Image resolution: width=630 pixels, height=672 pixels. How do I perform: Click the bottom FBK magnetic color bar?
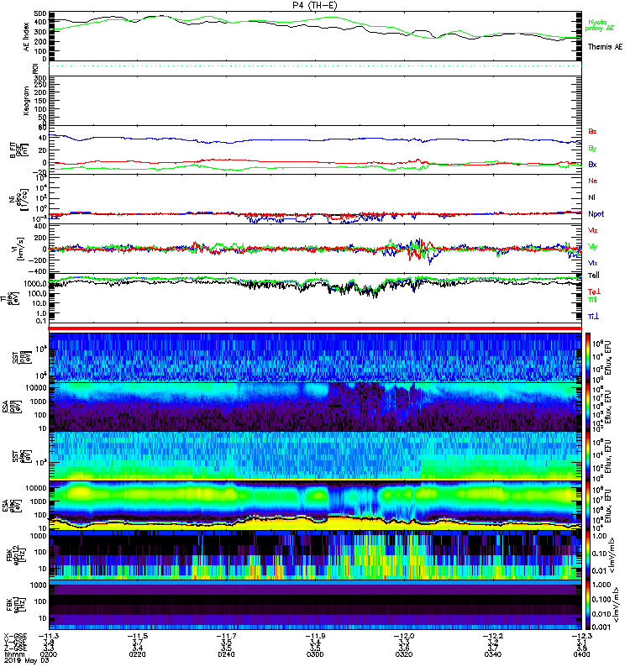588,605
